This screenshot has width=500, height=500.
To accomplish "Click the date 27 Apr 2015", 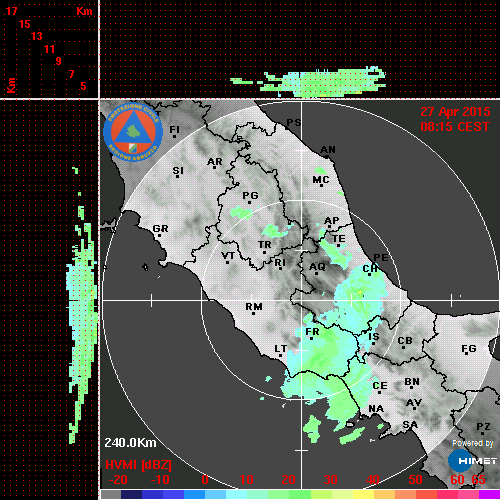I will coord(455,112).
